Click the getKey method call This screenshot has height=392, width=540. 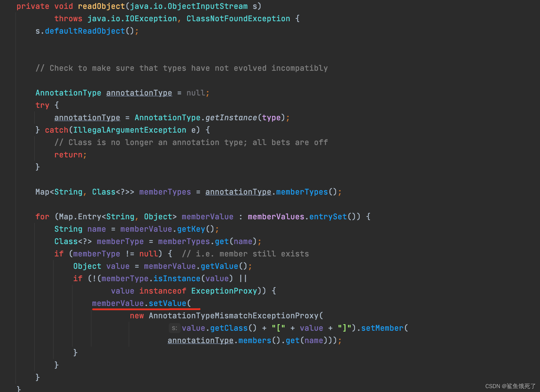tap(191, 229)
